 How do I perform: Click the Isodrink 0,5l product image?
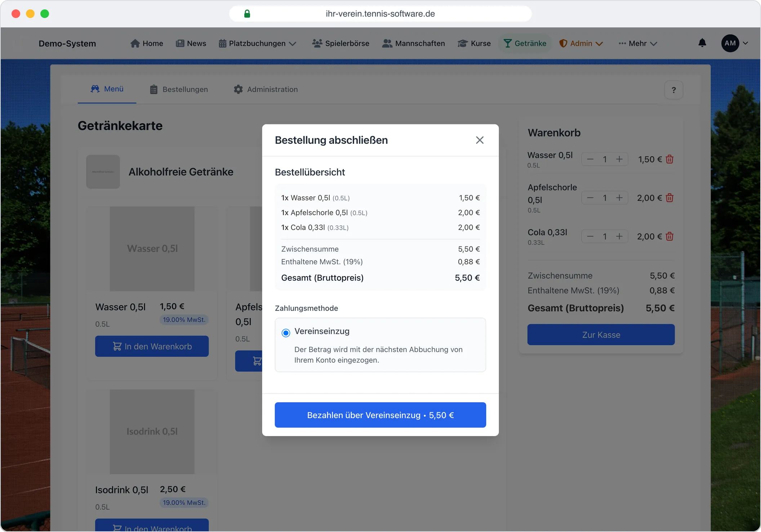152,432
